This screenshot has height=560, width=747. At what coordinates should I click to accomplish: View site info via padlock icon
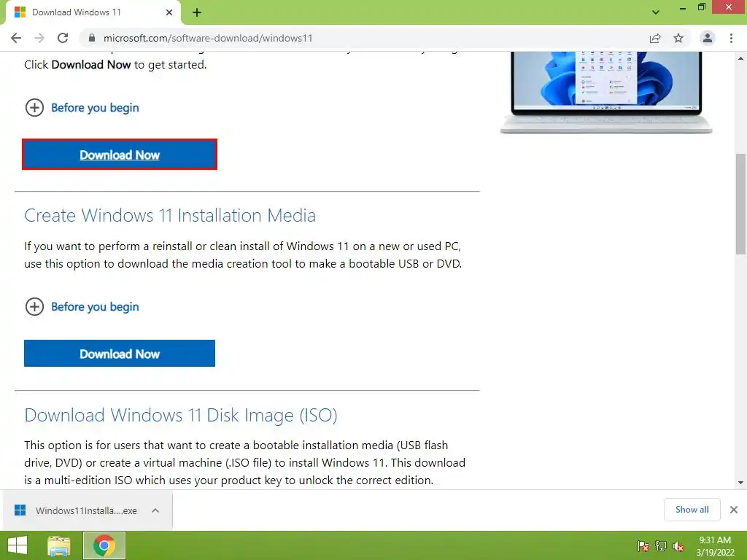click(x=92, y=38)
